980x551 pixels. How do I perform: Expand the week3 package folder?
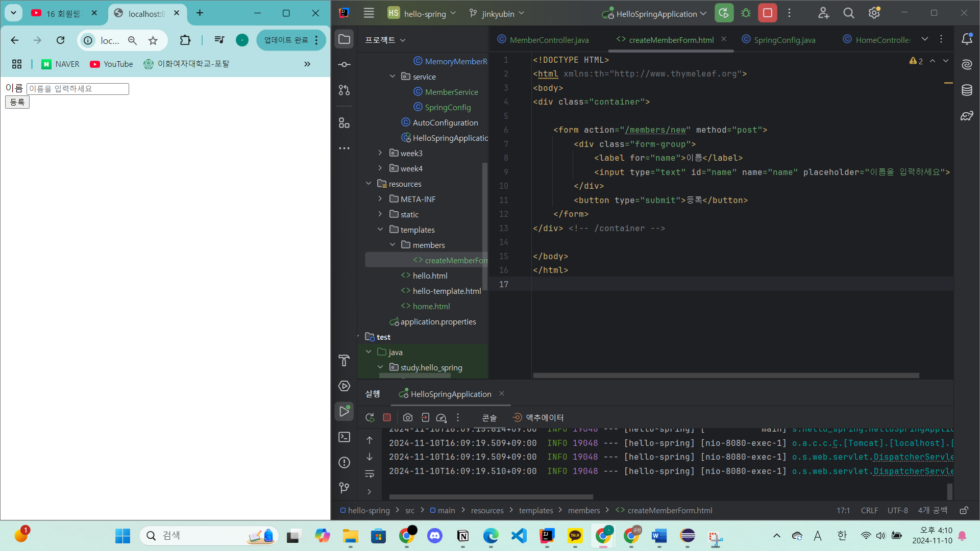[380, 153]
